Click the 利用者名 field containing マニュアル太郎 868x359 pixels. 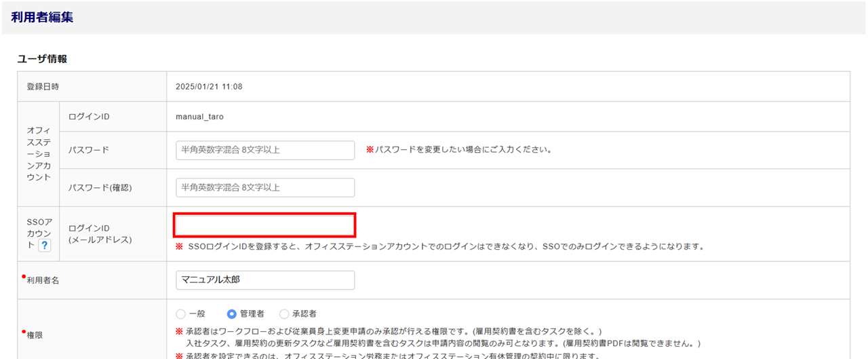[265, 280]
